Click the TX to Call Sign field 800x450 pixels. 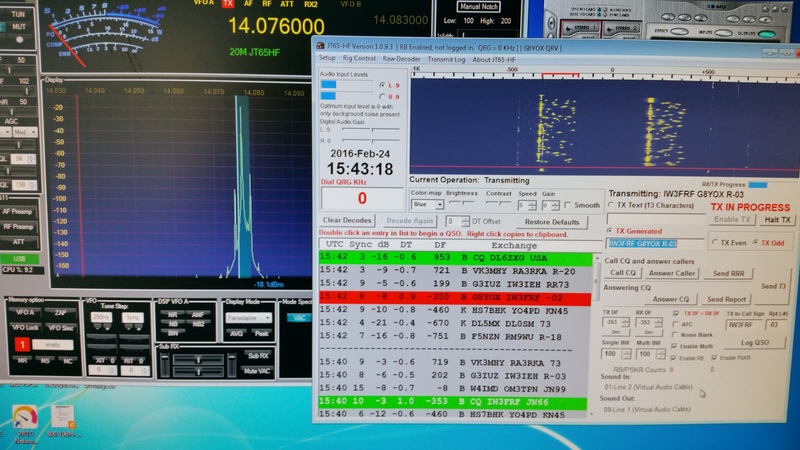(x=743, y=324)
